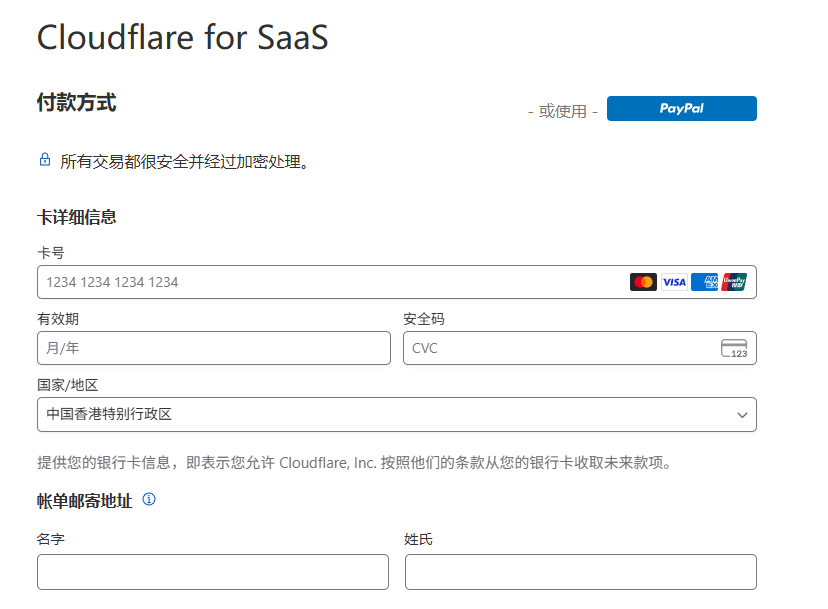
Task: Select the CVC security code input
Action: (x=560, y=348)
